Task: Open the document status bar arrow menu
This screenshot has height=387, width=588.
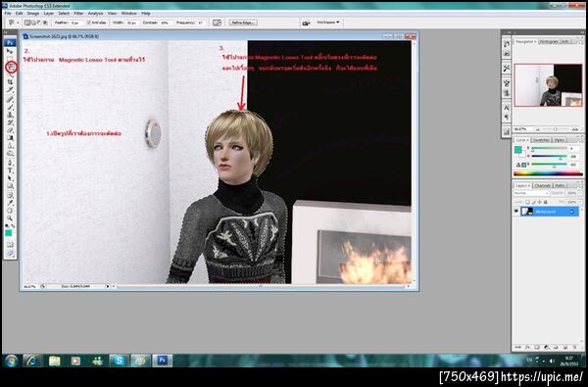Action: (x=108, y=286)
